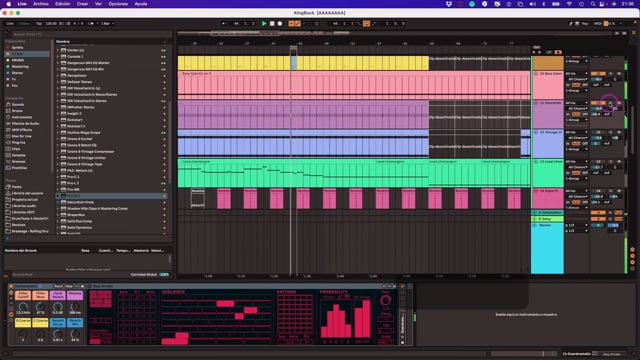Select the Instruments category in the browser
The image size is (640, 360).
click(x=22, y=118)
